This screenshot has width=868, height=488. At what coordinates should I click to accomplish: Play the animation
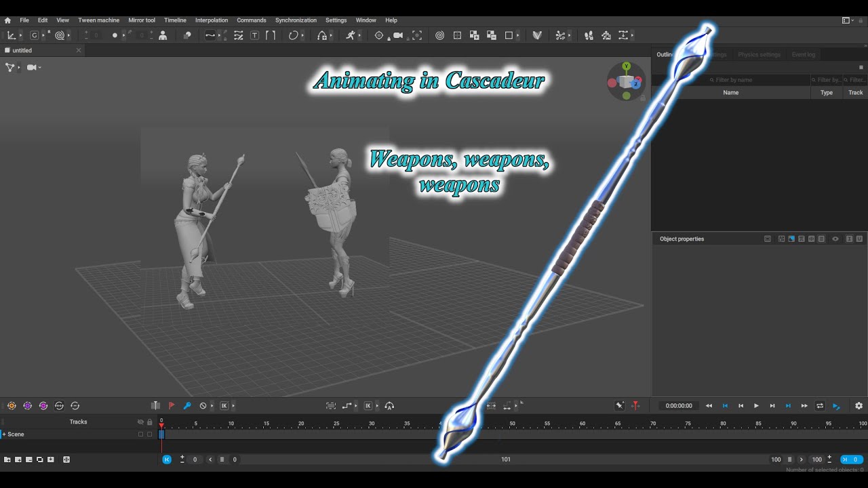(x=756, y=406)
